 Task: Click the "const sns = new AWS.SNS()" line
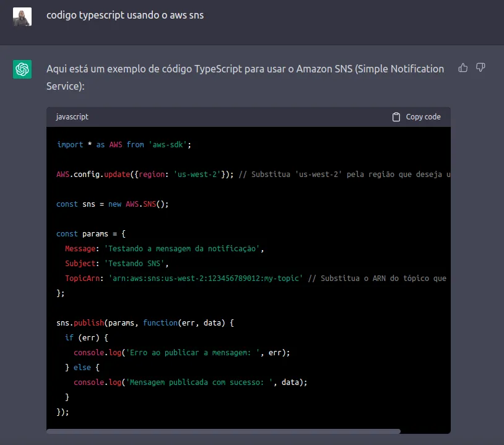[112, 204]
